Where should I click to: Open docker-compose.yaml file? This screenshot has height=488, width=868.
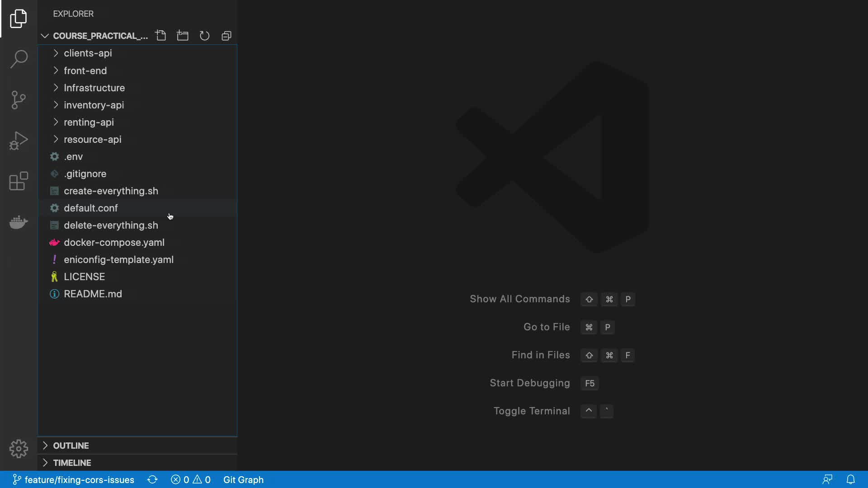pyautogui.click(x=114, y=243)
